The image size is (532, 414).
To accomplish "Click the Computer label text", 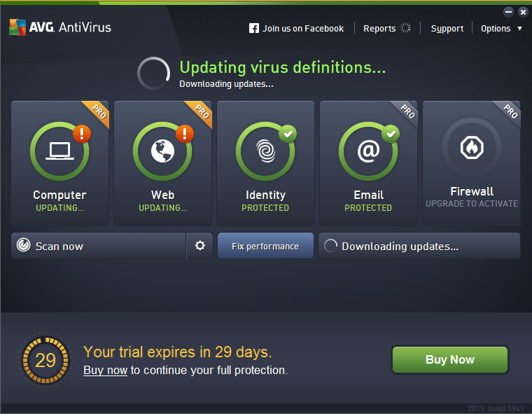I will coord(59,195).
